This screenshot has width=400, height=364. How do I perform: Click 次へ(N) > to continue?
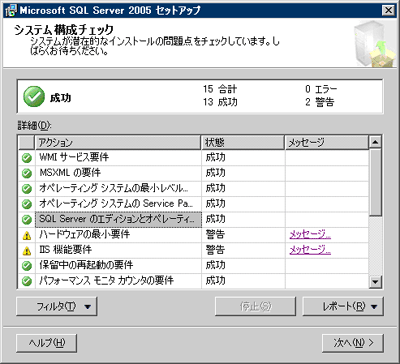point(353,343)
